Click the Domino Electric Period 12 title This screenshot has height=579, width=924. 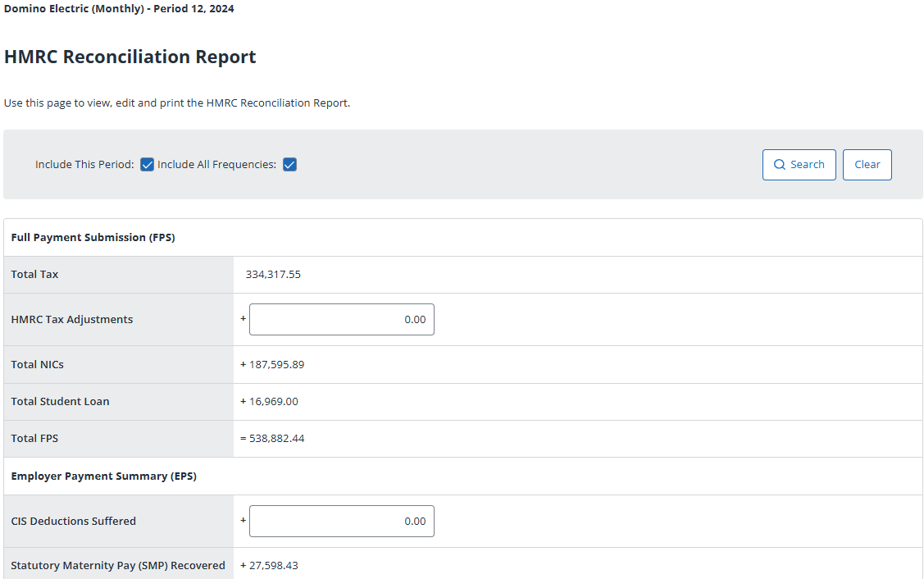click(119, 9)
